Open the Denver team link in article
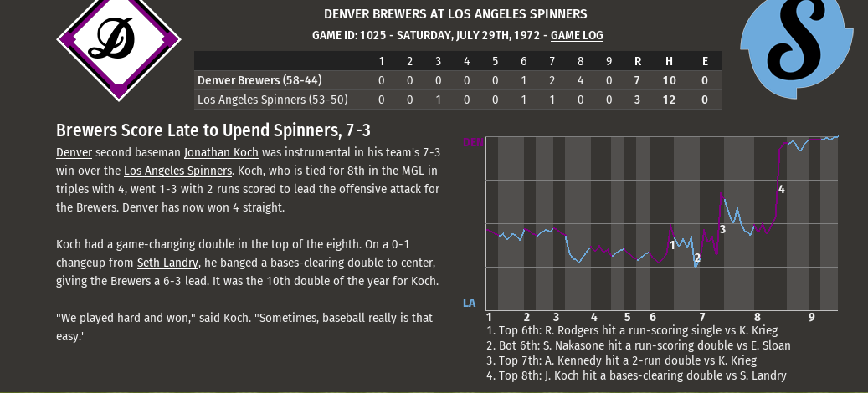This screenshot has height=393, width=868. point(74,153)
